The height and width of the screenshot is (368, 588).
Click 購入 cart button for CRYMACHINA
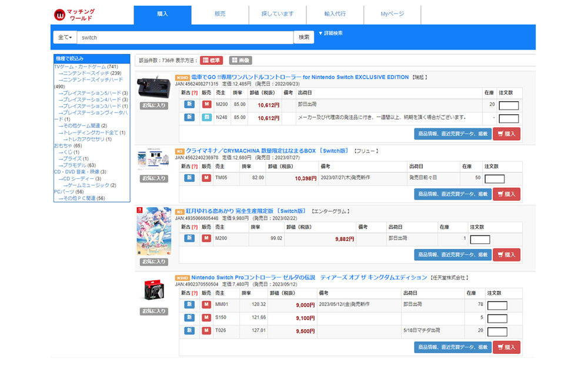[506, 194]
